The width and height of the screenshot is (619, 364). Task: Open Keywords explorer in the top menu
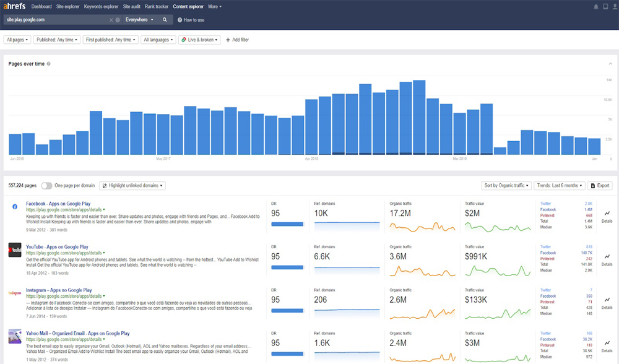[x=101, y=7]
